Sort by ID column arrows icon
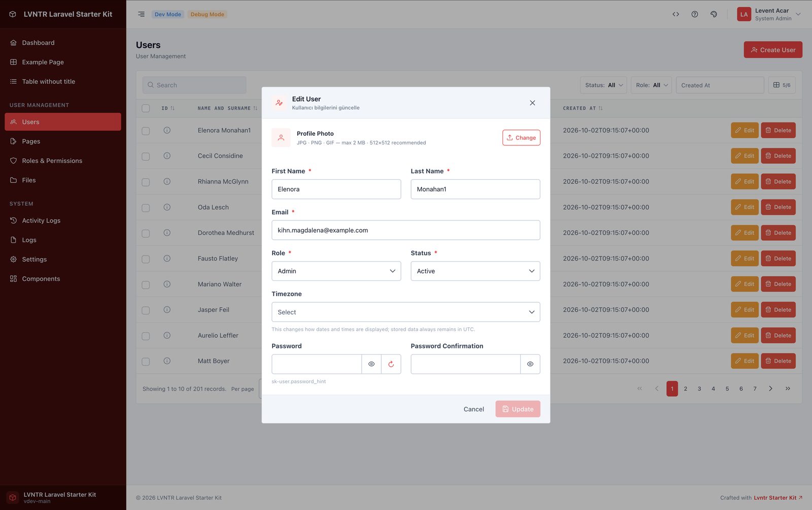 pyautogui.click(x=173, y=109)
